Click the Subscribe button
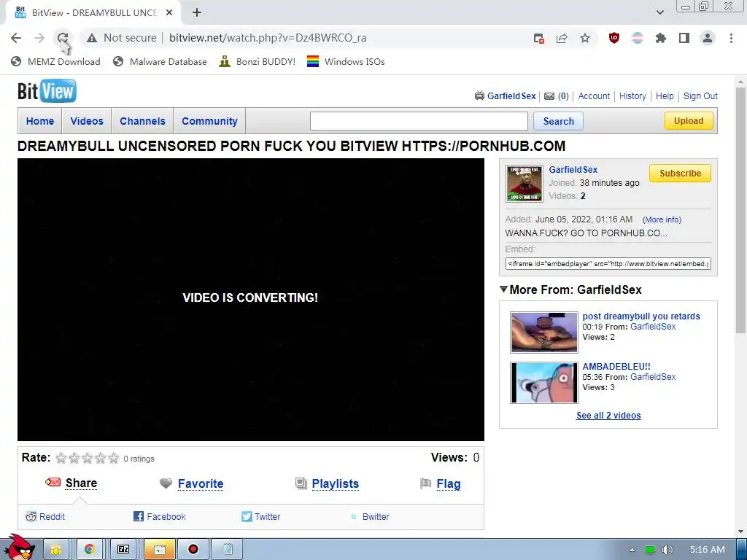 [680, 174]
